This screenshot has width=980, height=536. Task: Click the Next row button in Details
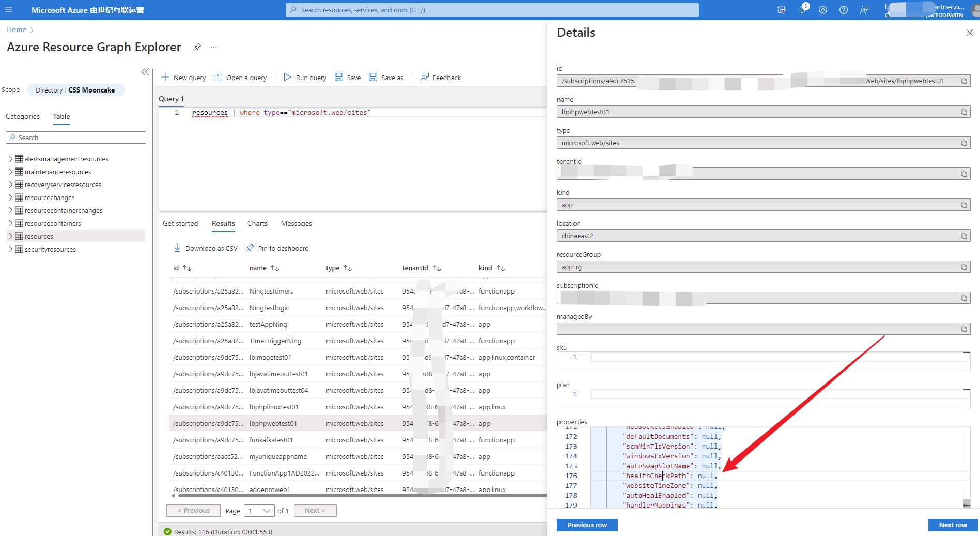953,525
